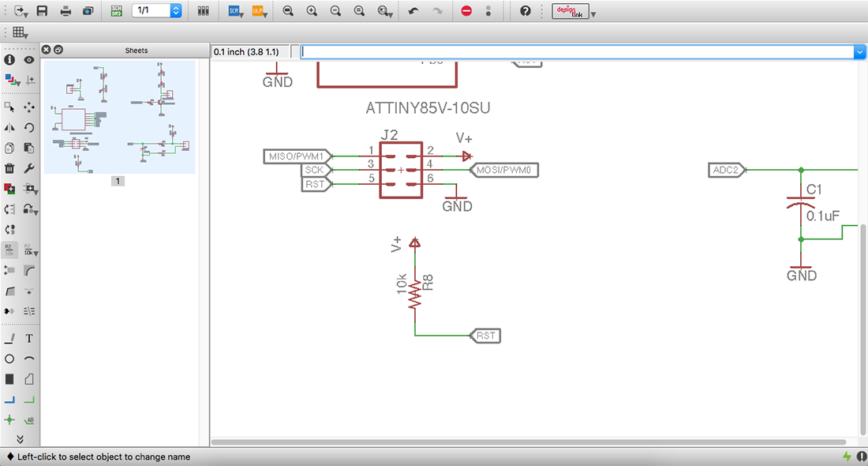This screenshot has height=466, width=868.
Task: Select the Move tool
Action: [x=29, y=107]
